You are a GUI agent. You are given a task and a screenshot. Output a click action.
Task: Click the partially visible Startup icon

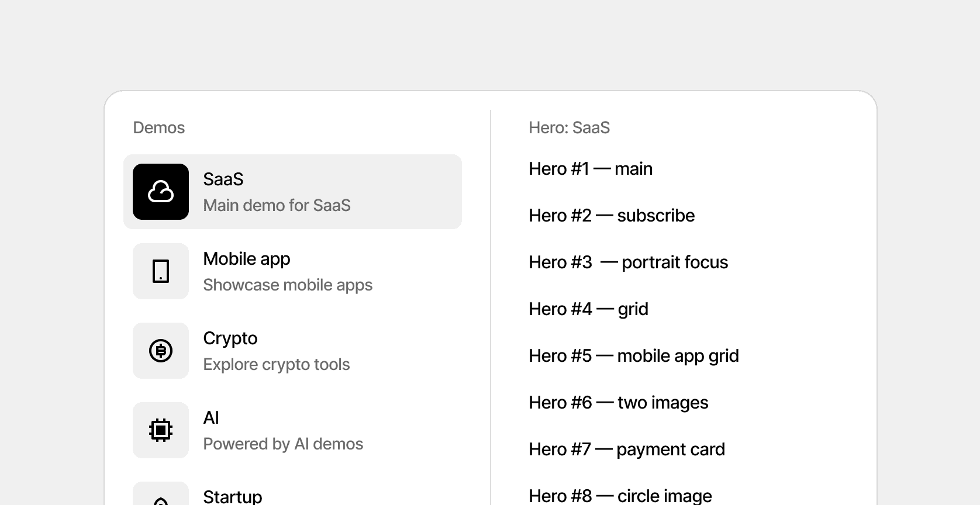(x=161, y=494)
